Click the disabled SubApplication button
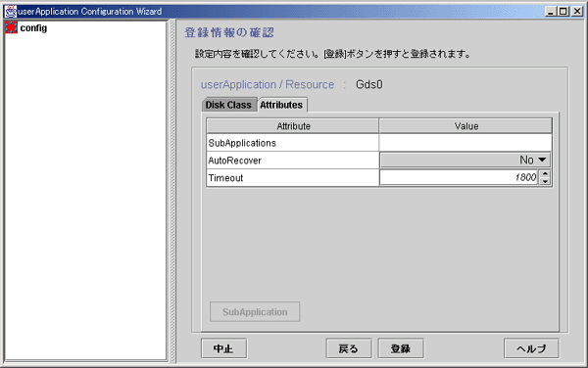The image size is (588, 368). click(255, 312)
